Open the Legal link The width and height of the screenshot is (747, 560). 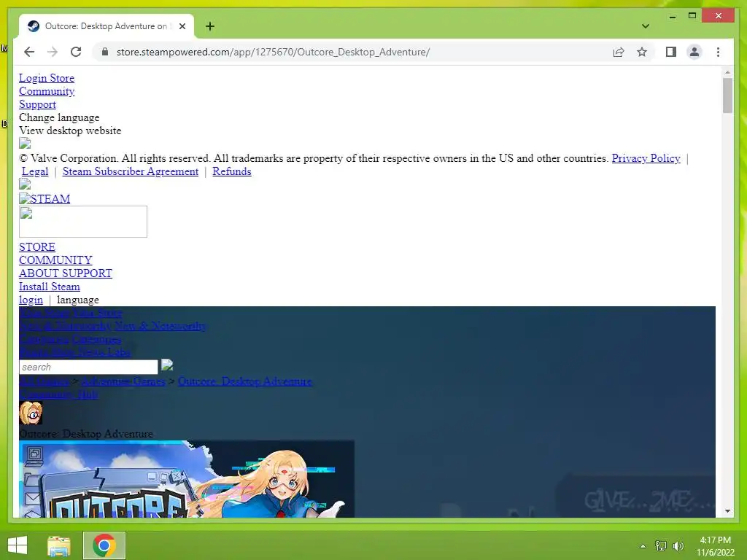tap(35, 171)
